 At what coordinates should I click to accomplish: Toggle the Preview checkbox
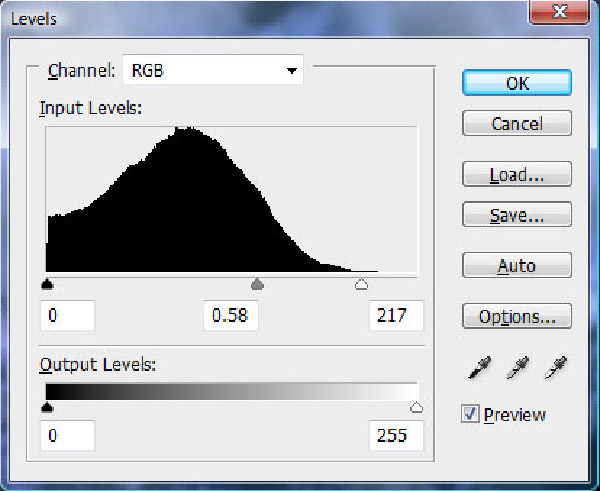tap(470, 414)
